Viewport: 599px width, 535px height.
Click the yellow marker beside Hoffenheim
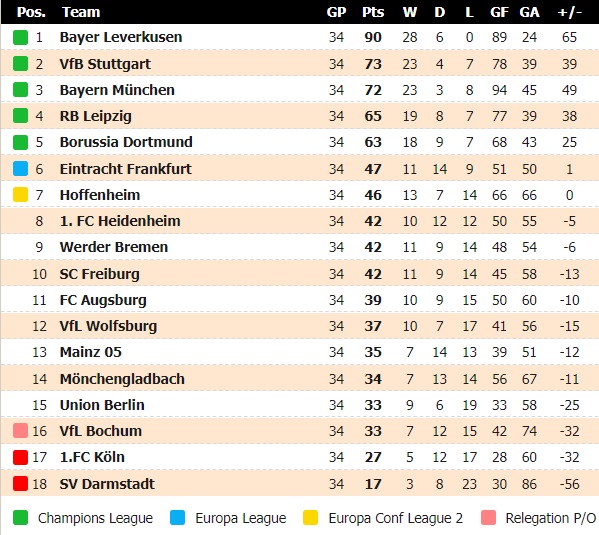[20, 195]
